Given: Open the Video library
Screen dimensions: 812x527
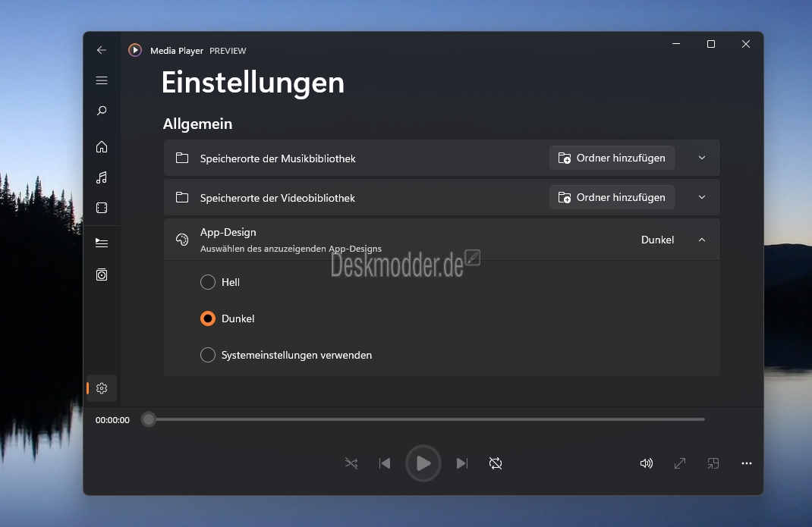Looking at the screenshot, I should point(102,208).
